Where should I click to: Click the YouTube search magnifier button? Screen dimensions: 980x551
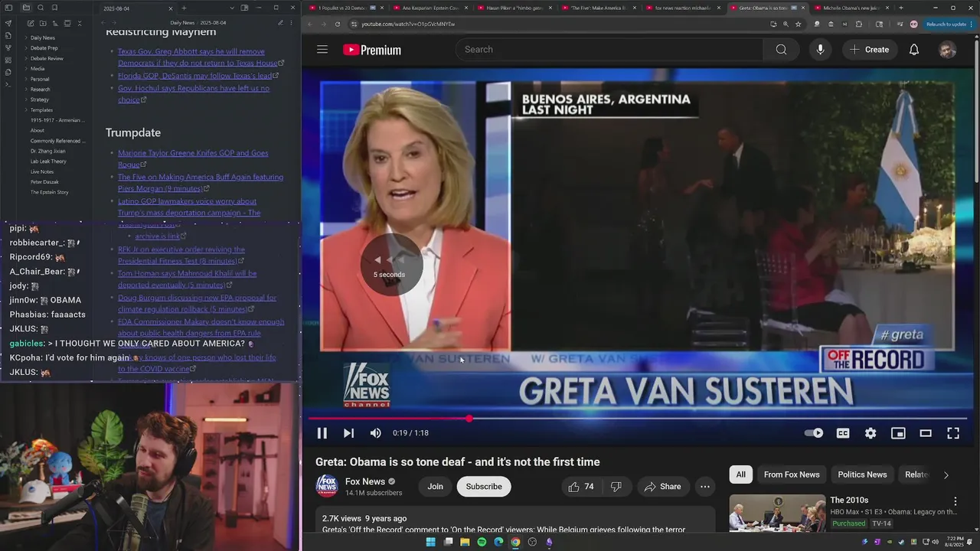(x=781, y=50)
